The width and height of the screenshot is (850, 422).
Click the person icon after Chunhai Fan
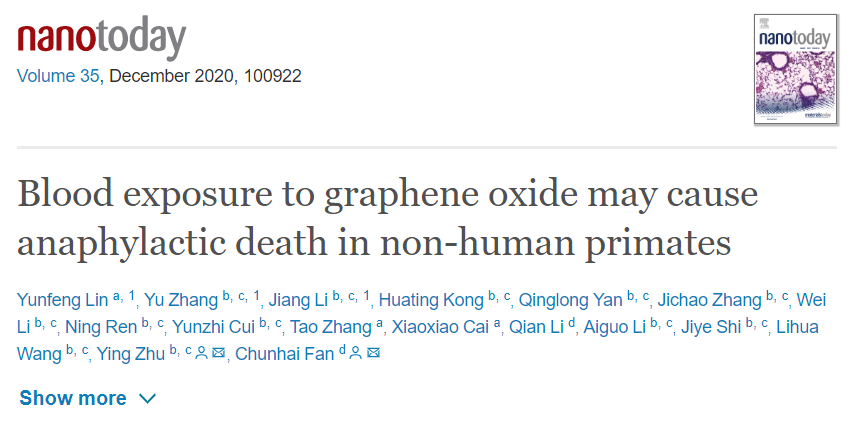coord(356,354)
